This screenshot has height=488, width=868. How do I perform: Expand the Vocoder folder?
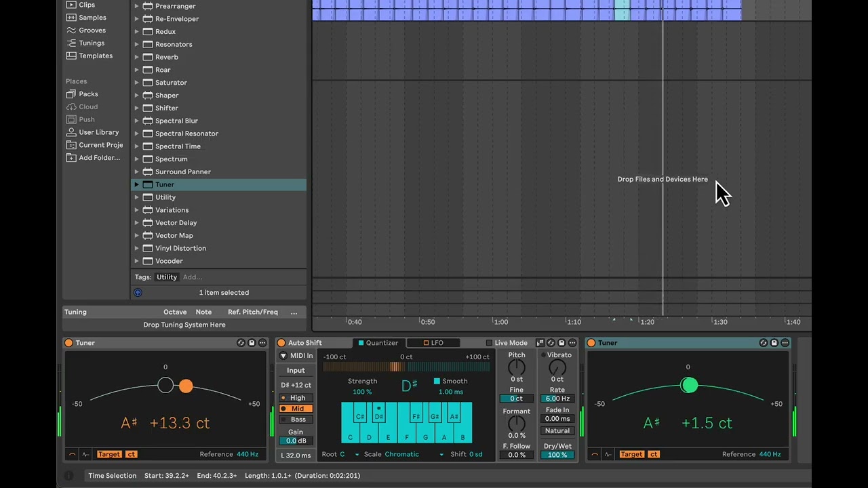tap(136, 261)
